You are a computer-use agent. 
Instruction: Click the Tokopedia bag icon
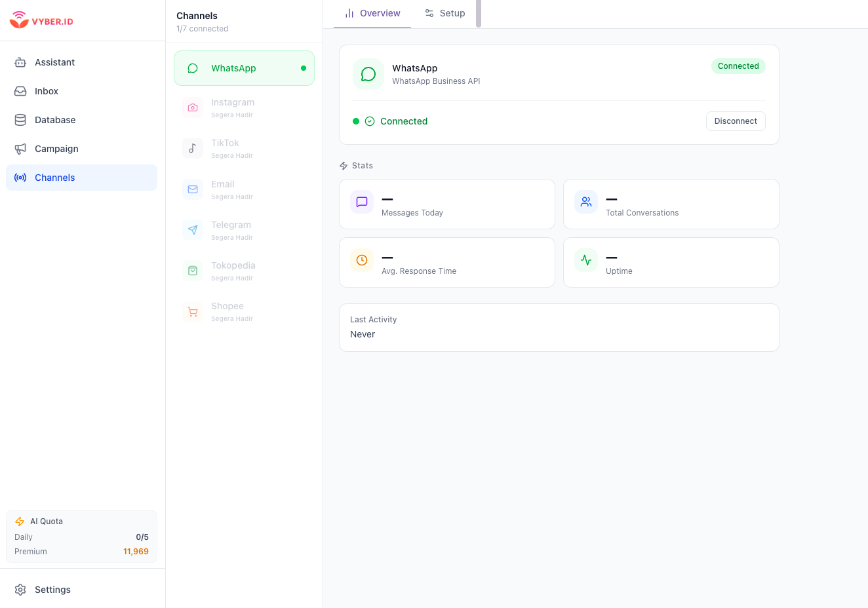click(x=193, y=271)
